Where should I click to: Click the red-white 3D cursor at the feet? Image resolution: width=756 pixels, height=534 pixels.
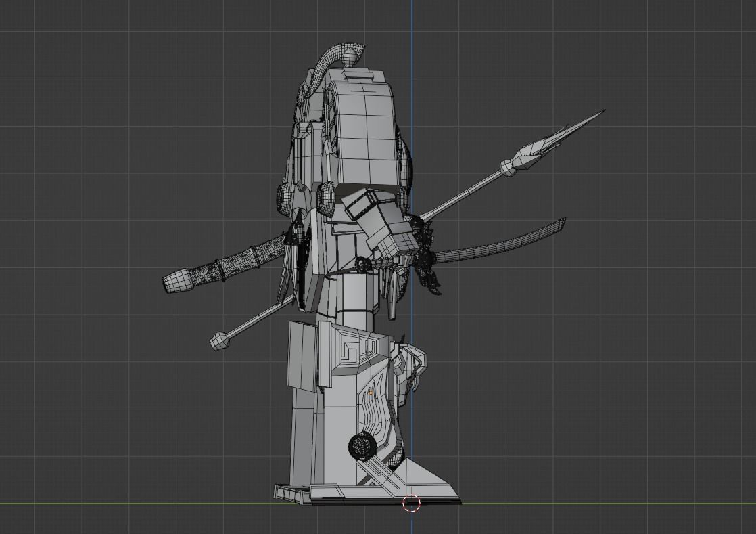tap(412, 503)
